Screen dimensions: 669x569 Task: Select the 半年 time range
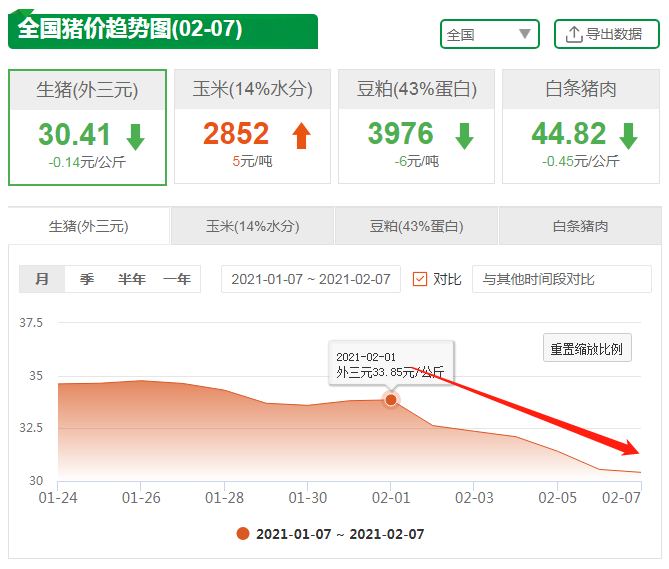[x=132, y=279]
